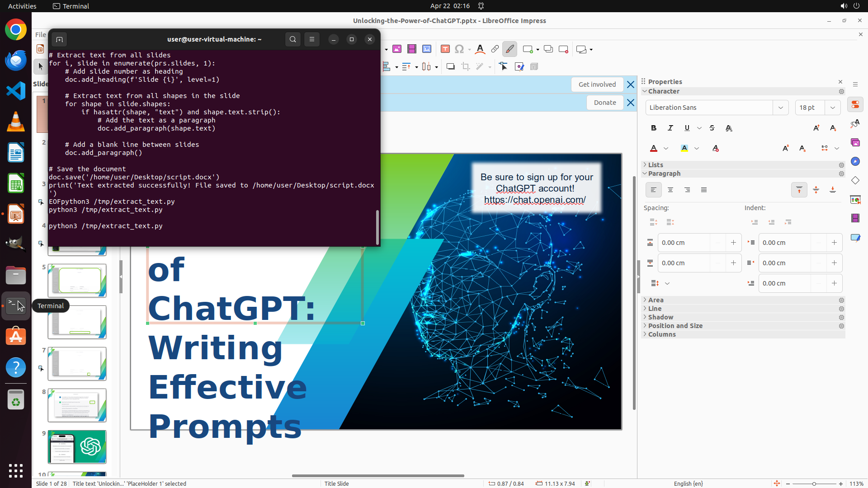Screen dimensions: 868x488
Task: Open terminal search magnifier icon
Action: 293,39
